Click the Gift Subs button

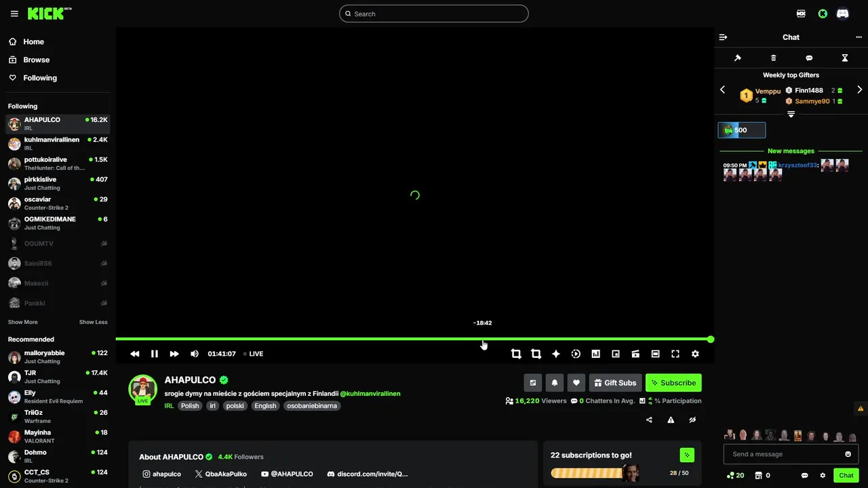(x=615, y=383)
